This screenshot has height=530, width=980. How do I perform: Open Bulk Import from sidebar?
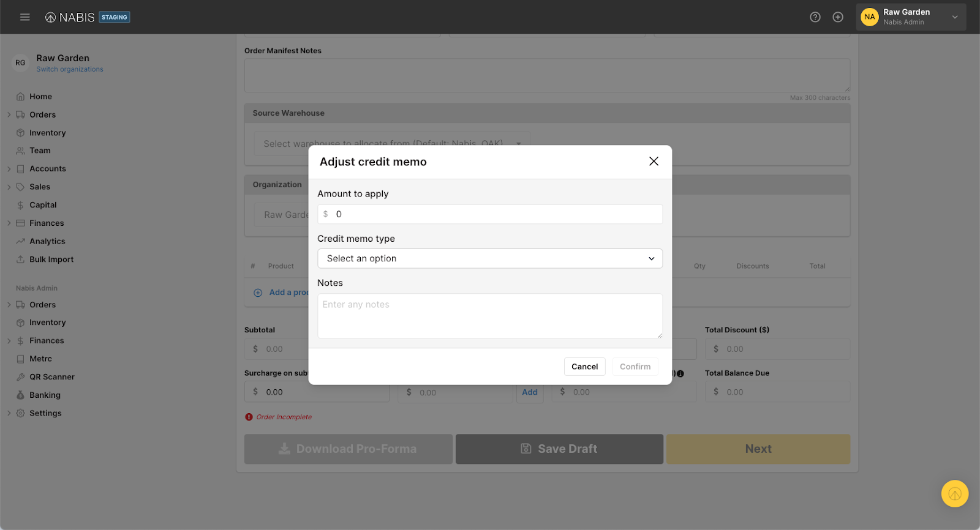point(51,259)
